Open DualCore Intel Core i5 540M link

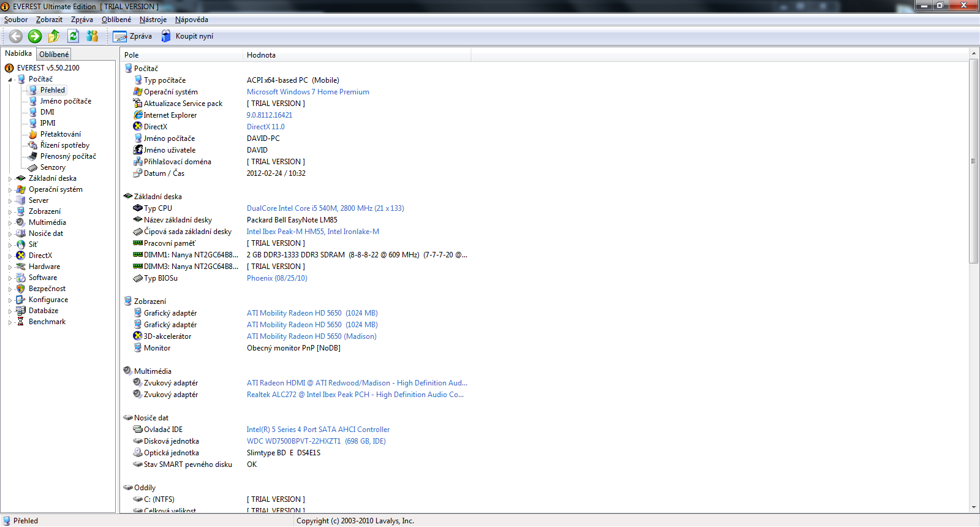click(325, 208)
